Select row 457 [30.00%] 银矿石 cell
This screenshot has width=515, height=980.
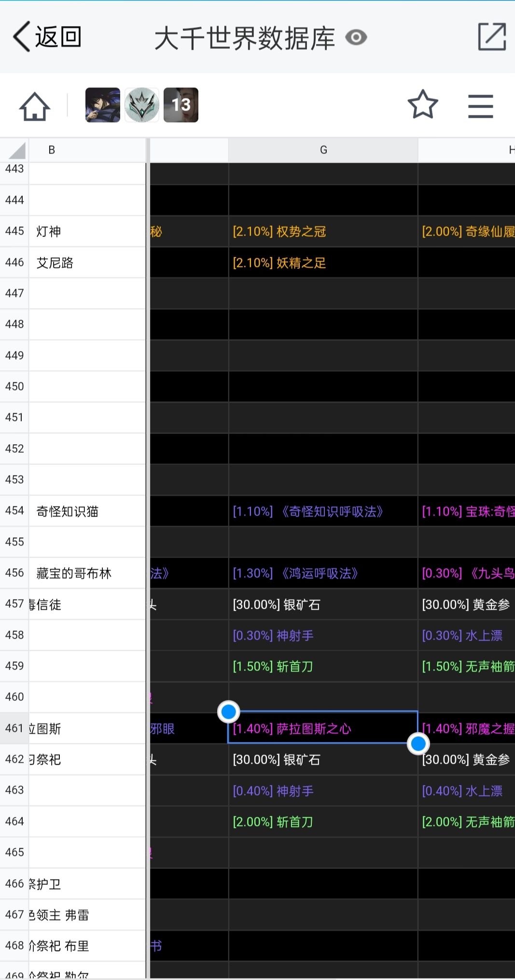coord(323,604)
